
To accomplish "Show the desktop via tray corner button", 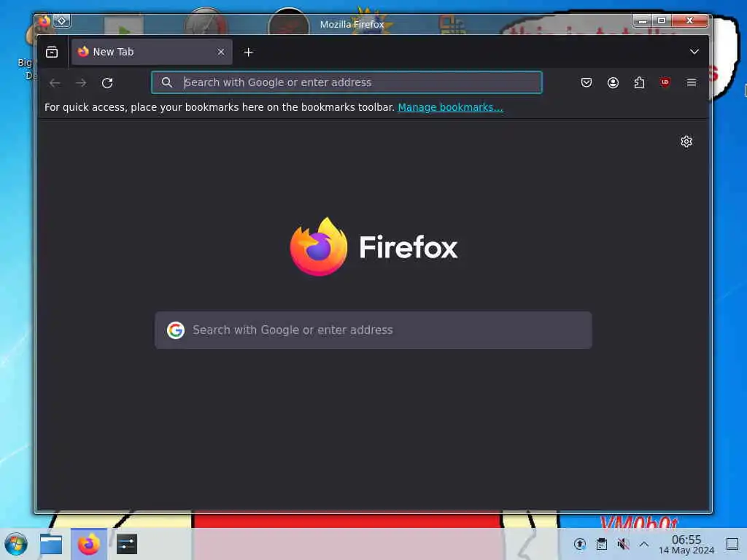I will click(x=732, y=544).
